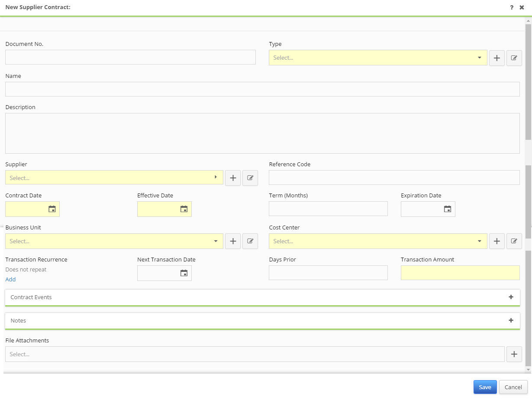Save the new supplier contract

point(485,387)
